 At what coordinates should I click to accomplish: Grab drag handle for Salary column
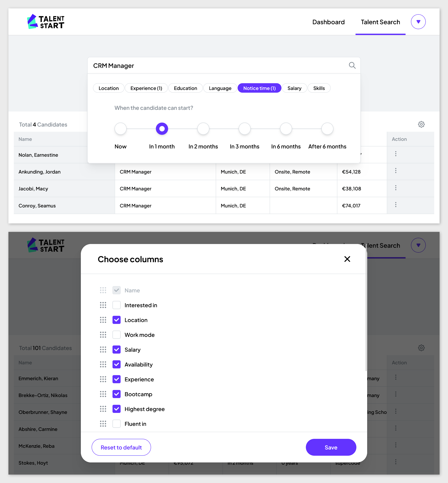(103, 349)
